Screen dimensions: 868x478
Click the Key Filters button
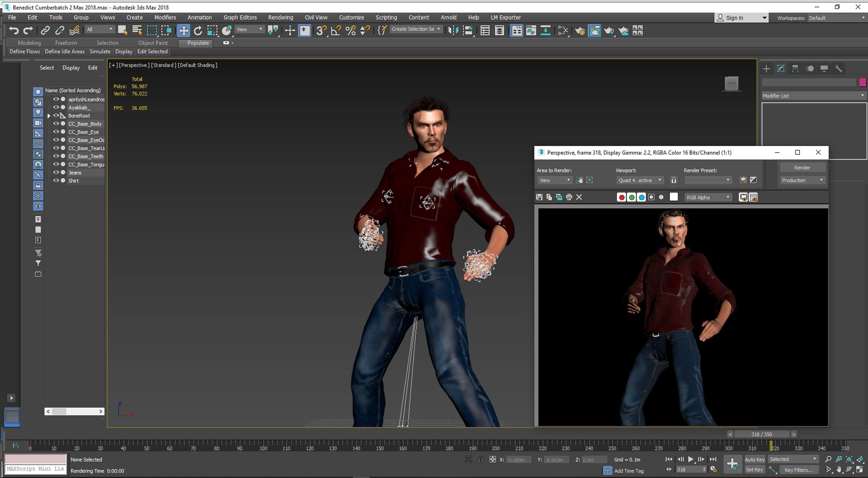[798, 470]
